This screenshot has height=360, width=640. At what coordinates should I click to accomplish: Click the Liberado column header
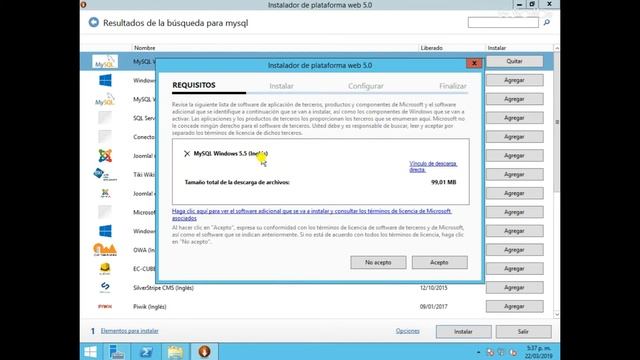coord(431,48)
